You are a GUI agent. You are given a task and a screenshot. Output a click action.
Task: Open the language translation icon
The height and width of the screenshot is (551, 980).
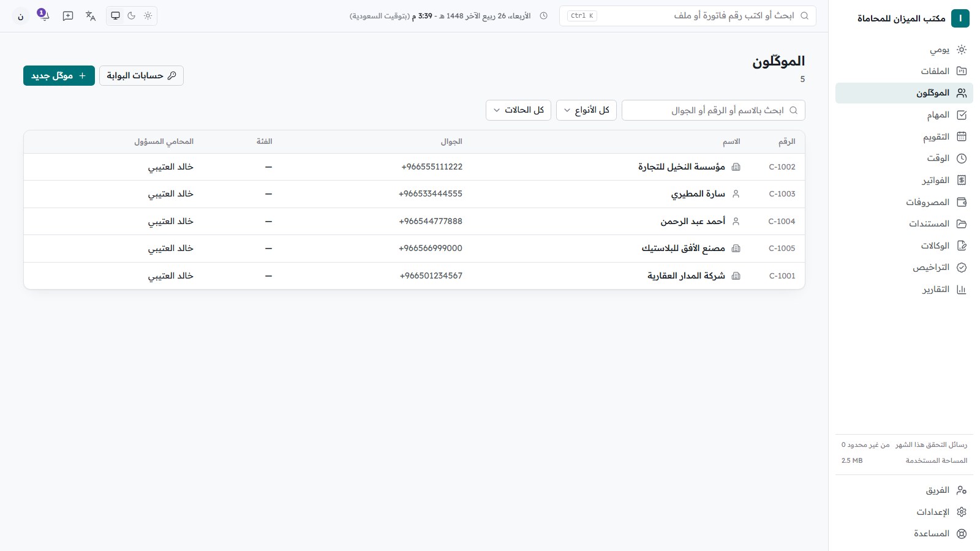coord(91,16)
